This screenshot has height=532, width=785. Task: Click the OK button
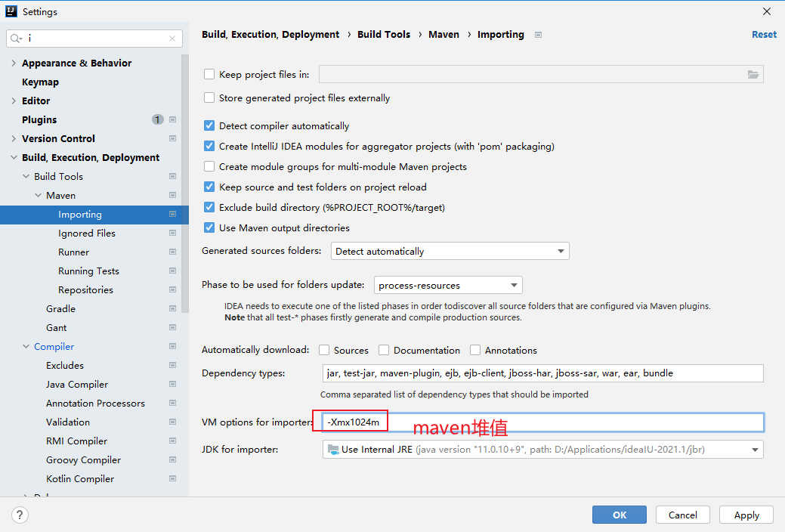click(x=620, y=515)
